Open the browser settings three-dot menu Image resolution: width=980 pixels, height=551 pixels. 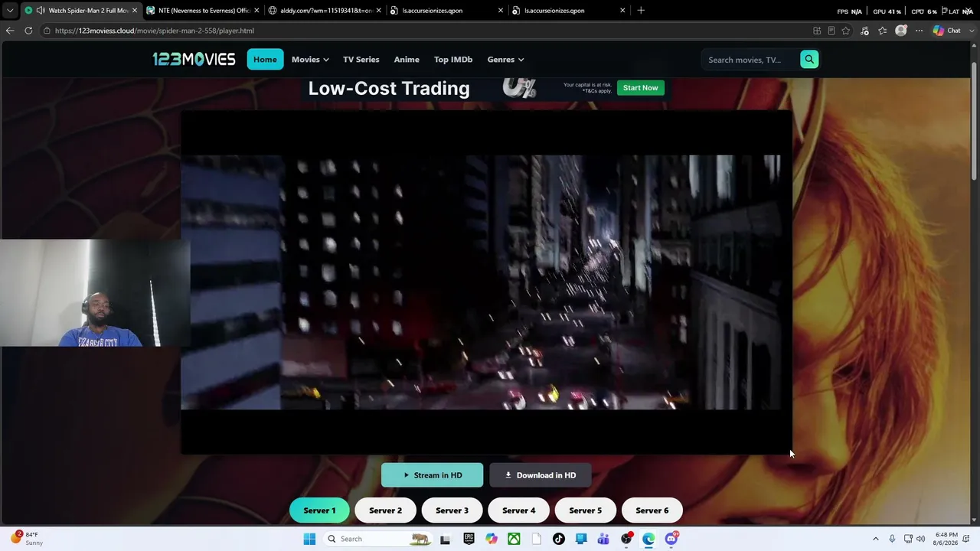click(919, 31)
